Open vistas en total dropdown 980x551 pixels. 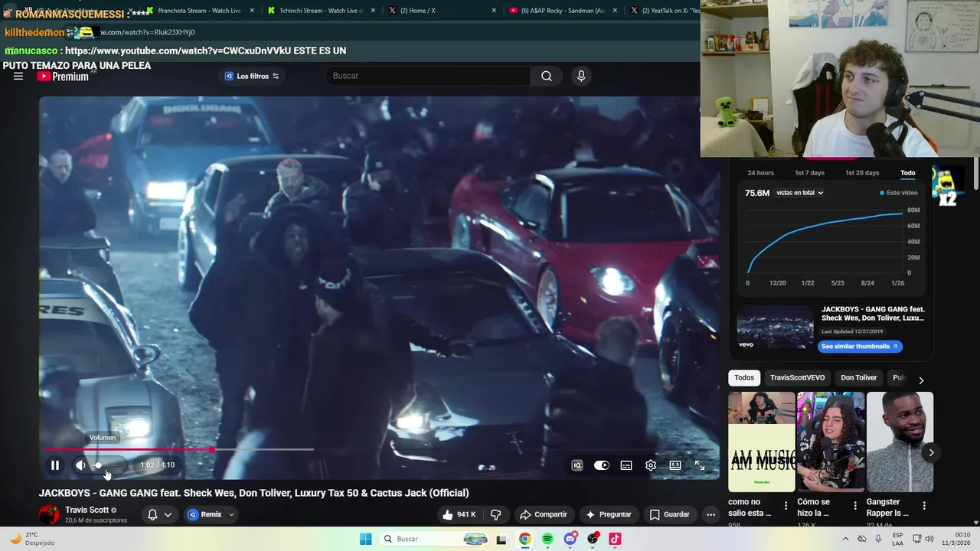pos(799,193)
